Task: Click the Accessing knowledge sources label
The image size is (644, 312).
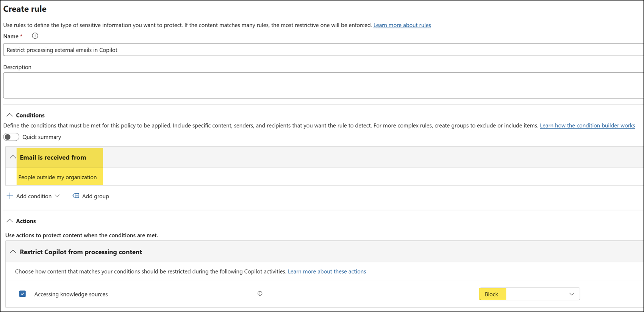Action: pyautogui.click(x=71, y=294)
